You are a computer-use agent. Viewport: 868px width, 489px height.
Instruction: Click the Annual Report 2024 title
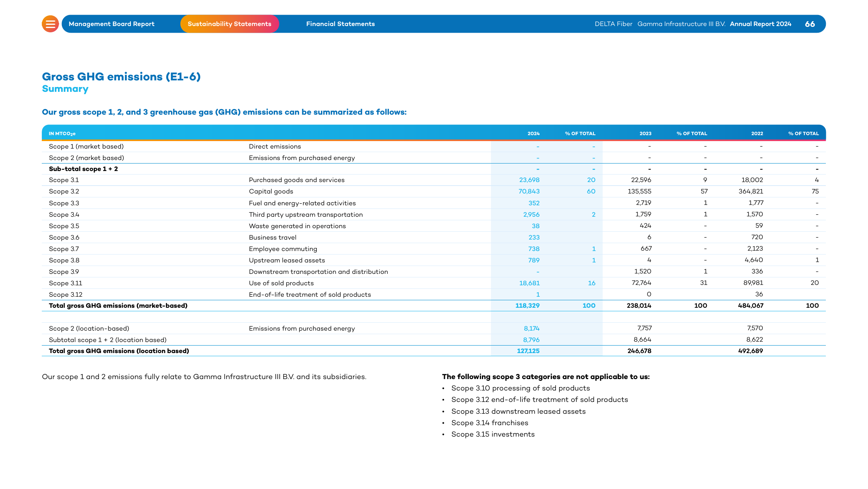(760, 24)
